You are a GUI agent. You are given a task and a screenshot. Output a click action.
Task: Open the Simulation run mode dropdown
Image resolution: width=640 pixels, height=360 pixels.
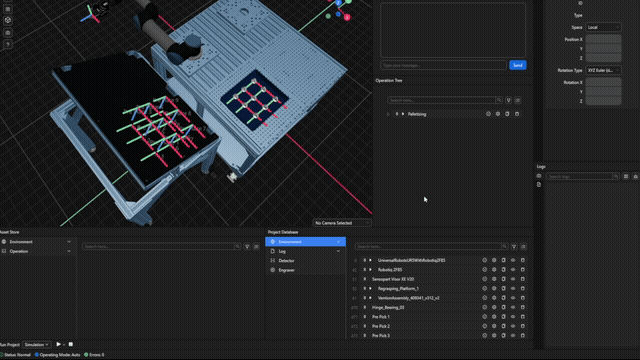coord(36,344)
